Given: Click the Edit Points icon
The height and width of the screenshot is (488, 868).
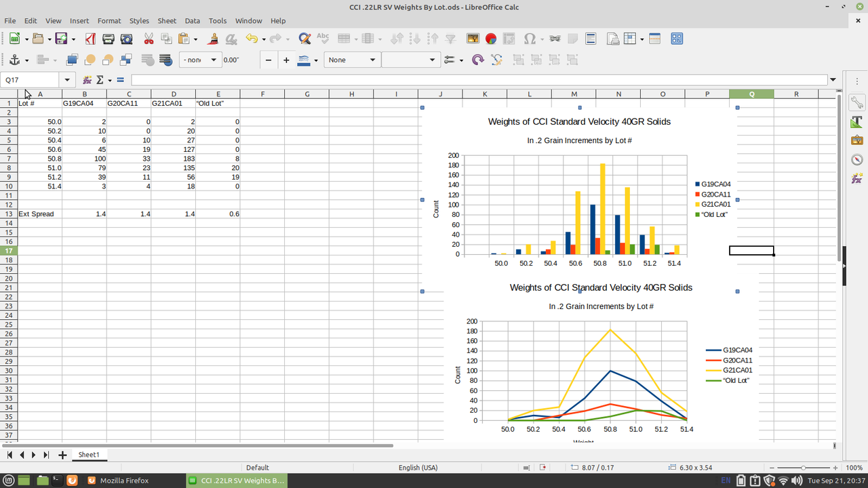Looking at the screenshot, I should [x=496, y=60].
